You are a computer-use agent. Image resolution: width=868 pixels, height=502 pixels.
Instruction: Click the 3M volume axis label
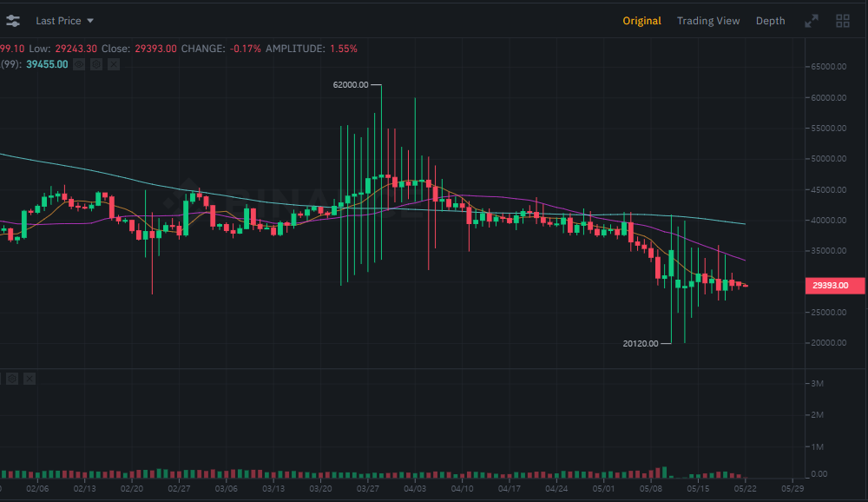[x=817, y=383]
